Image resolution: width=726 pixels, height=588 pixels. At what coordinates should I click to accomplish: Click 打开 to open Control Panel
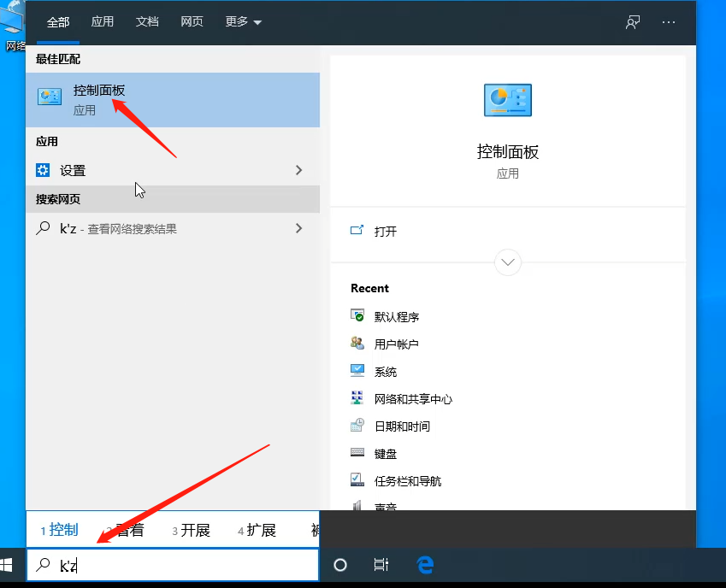coord(386,232)
